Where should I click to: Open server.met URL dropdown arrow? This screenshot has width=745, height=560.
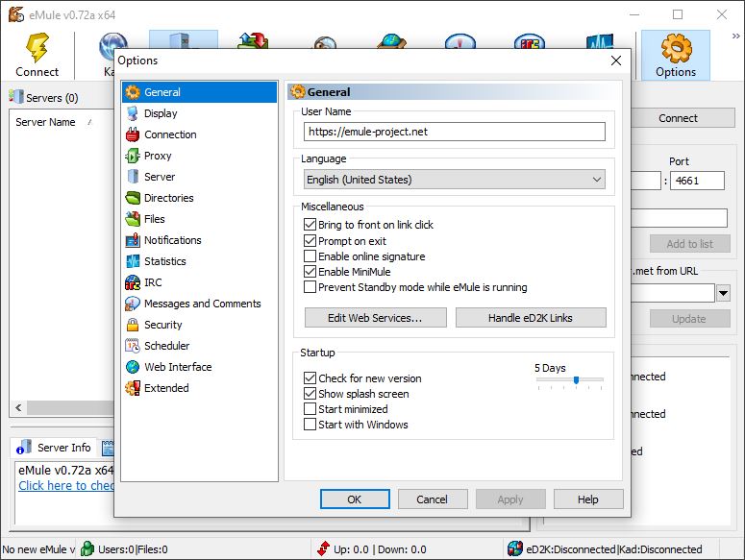(723, 293)
